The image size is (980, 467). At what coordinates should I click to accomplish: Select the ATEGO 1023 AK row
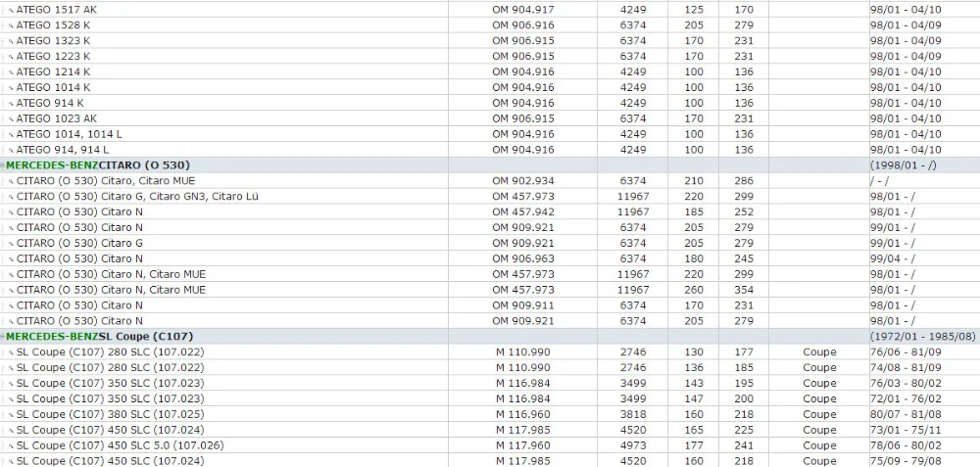click(490, 118)
